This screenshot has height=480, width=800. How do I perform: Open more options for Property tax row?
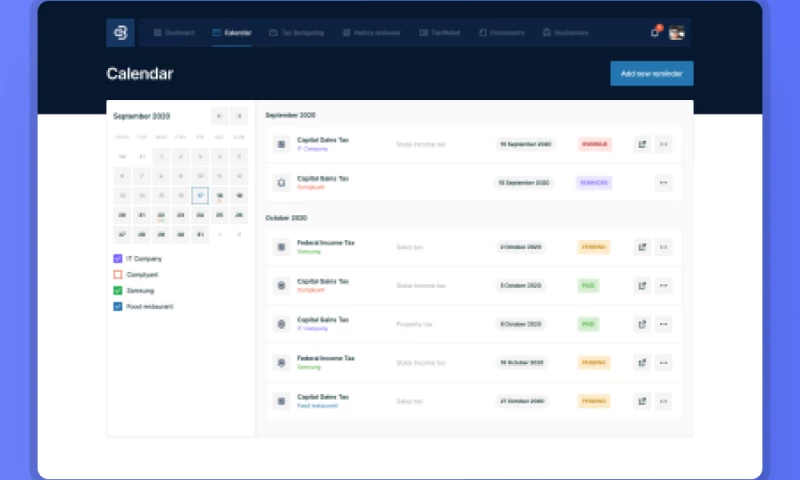coord(664,324)
